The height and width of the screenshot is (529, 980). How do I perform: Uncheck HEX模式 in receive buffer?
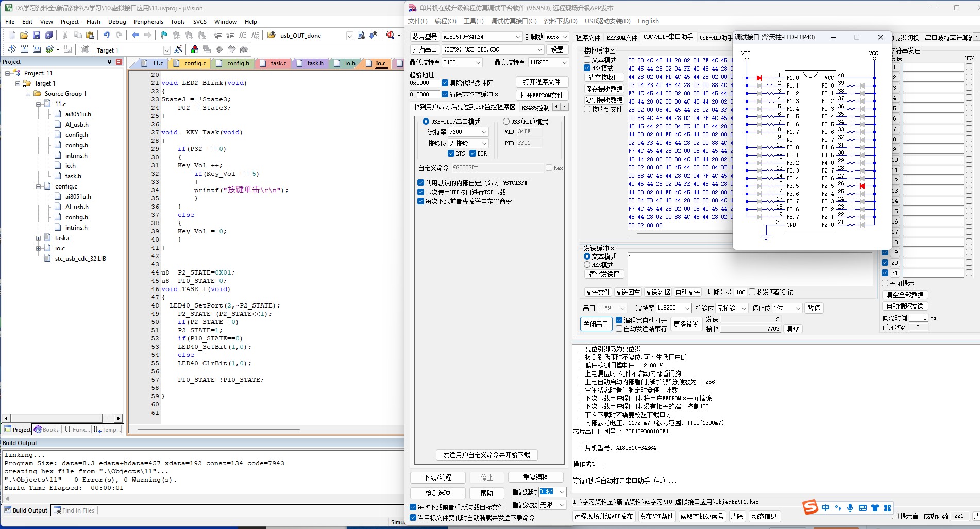click(x=587, y=68)
